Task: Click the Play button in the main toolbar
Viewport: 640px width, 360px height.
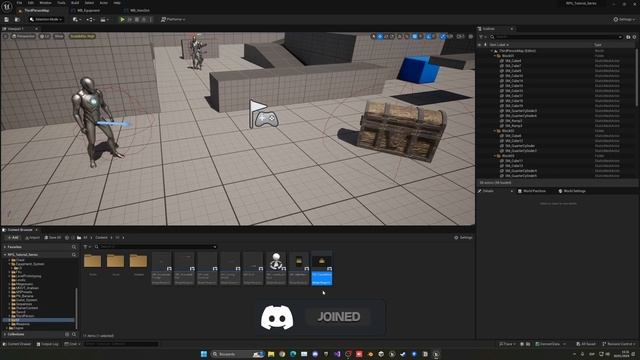Action: (122, 20)
